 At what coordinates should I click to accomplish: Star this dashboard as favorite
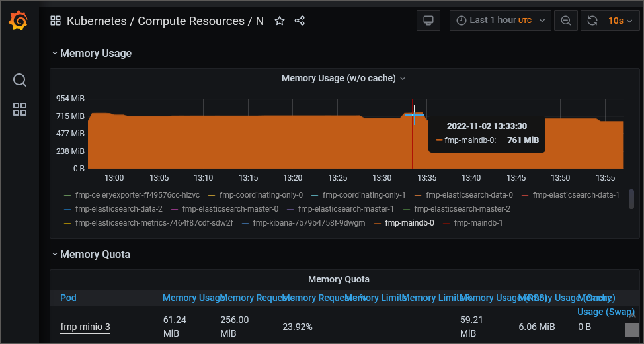[x=280, y=21]
